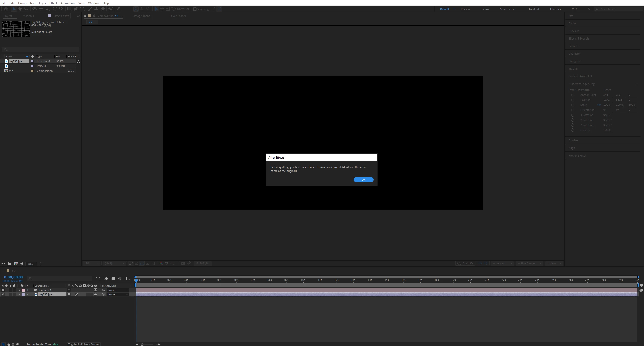Viewport: 644px width, 346px height.
Task: Hide the Camera 1 layer eye toggle
Action: click(3, 290)
